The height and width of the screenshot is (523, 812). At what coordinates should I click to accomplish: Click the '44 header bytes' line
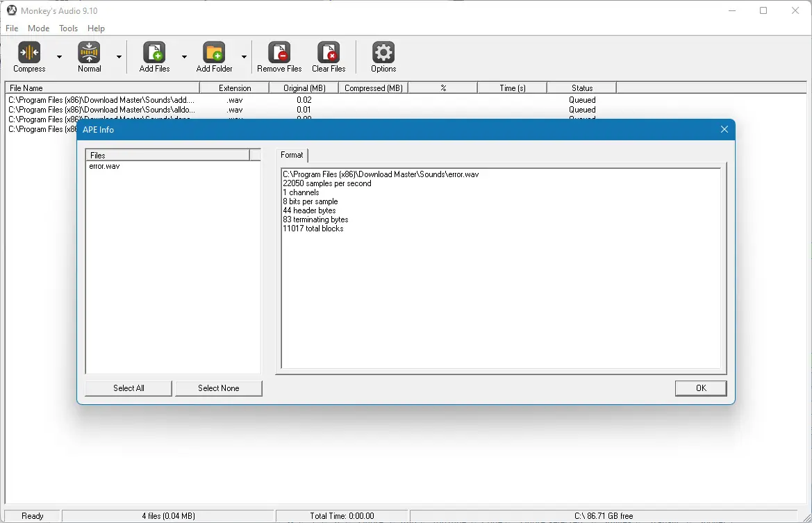pos(309,210)
